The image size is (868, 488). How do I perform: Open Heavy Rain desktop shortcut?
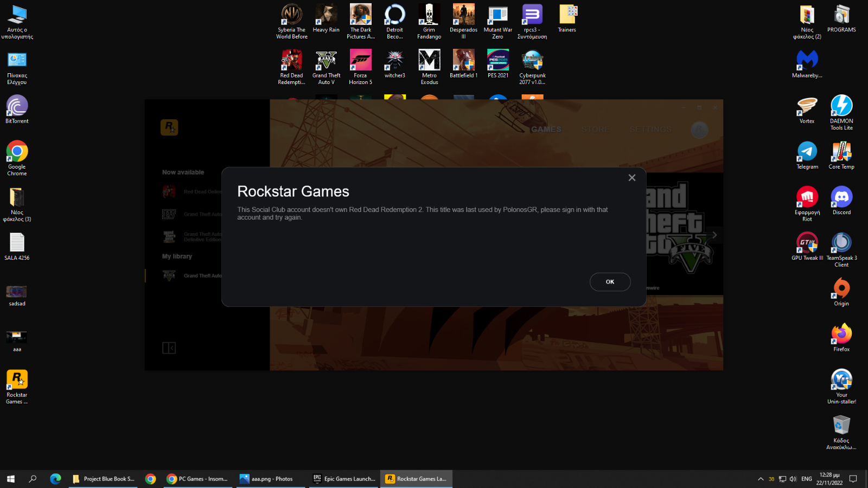(x=326, y=18)
